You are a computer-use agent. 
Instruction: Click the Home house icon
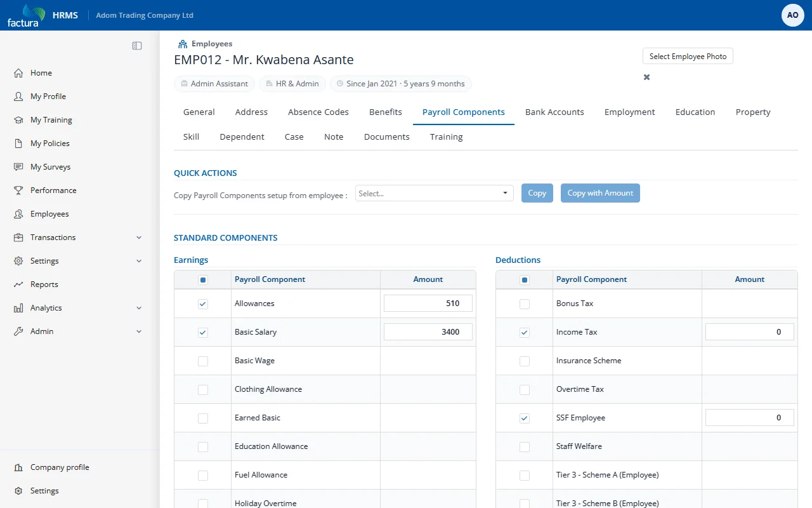pos(18,73)
